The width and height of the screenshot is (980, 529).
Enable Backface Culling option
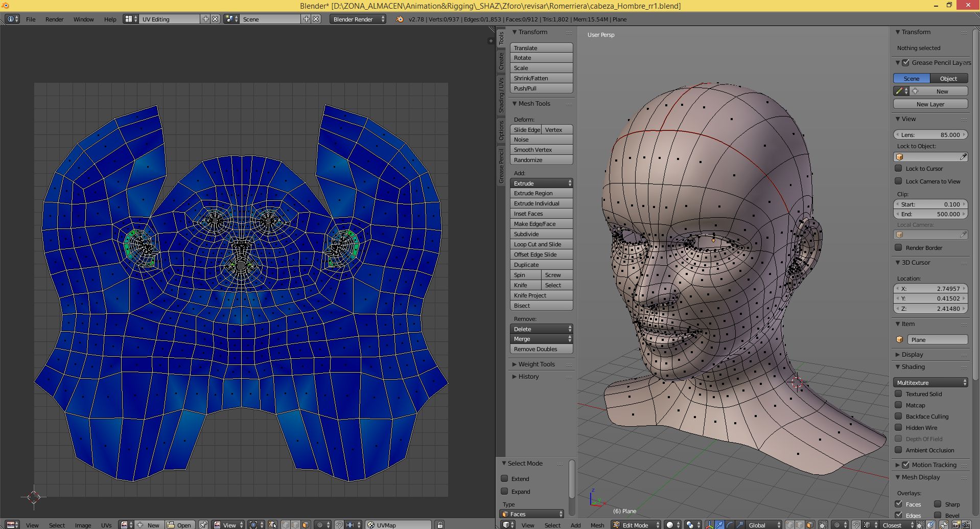click(899, 416)
